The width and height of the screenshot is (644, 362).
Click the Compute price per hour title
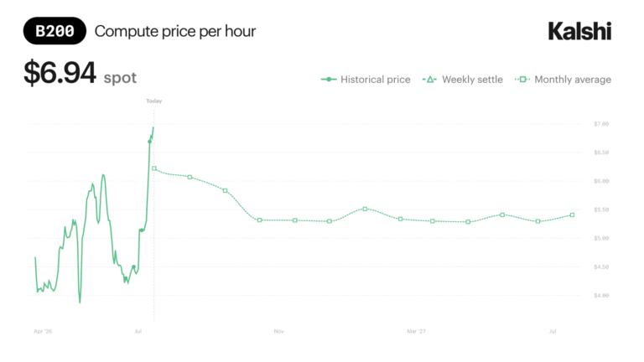click(x=175, y=31)
